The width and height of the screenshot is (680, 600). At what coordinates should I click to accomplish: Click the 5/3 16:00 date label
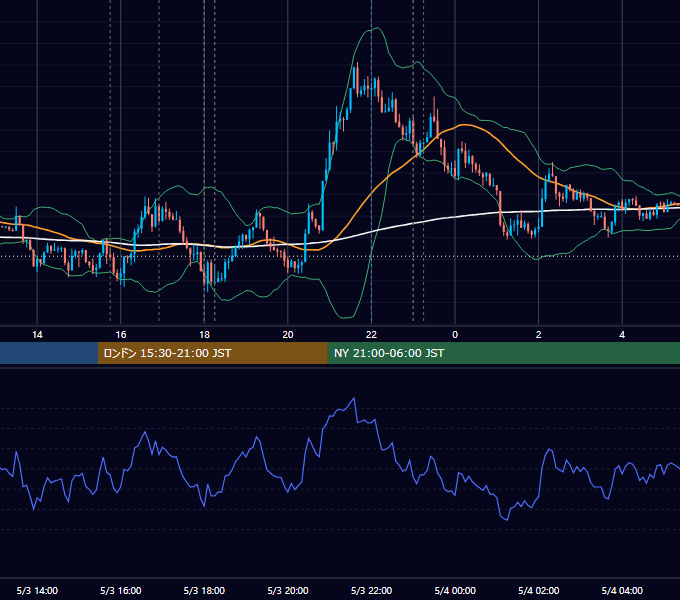121,590
